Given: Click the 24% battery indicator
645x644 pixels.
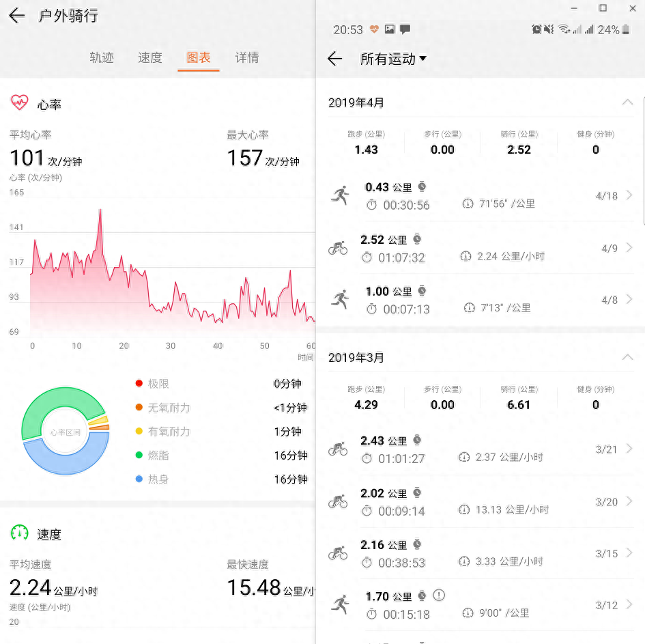Looking at the screenshot, I should pyautogui.click(x=614, y=29).
